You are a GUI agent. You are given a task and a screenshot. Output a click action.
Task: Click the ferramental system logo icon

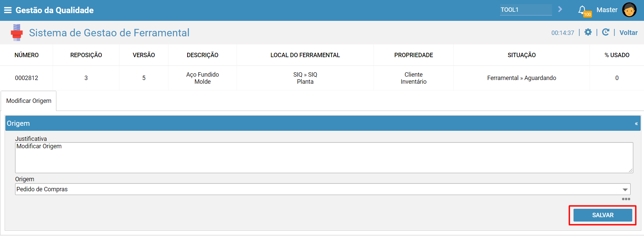click(x=16, y=33)
